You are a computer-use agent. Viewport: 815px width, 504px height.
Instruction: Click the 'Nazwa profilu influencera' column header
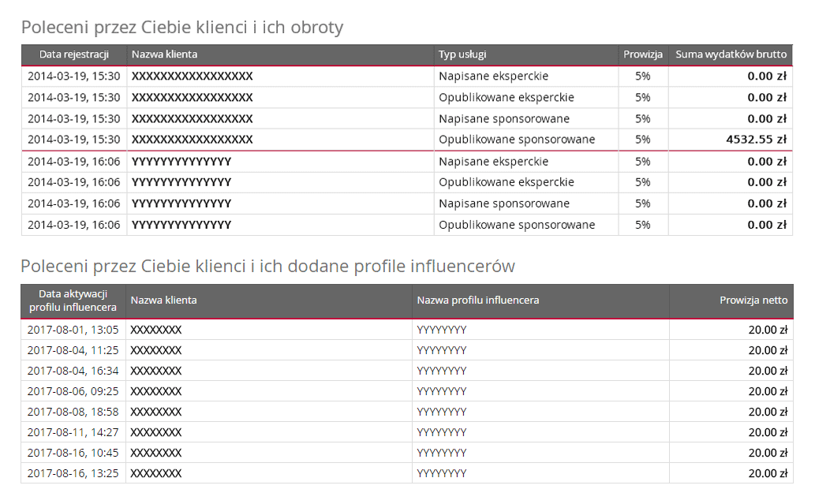click(x=477, y=301)
